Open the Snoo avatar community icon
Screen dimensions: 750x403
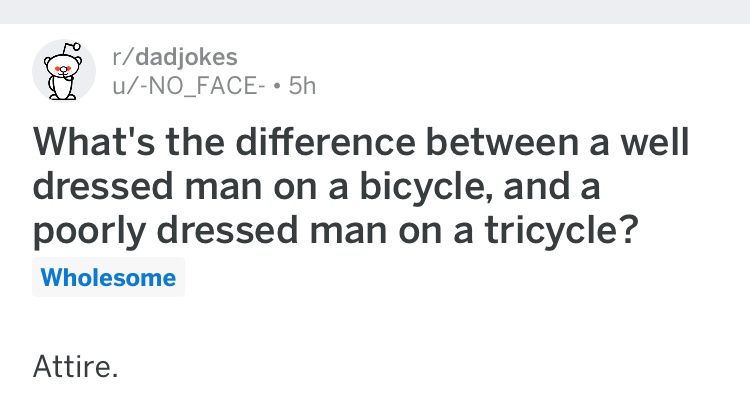pyautogui.click(x=64, y=71)
